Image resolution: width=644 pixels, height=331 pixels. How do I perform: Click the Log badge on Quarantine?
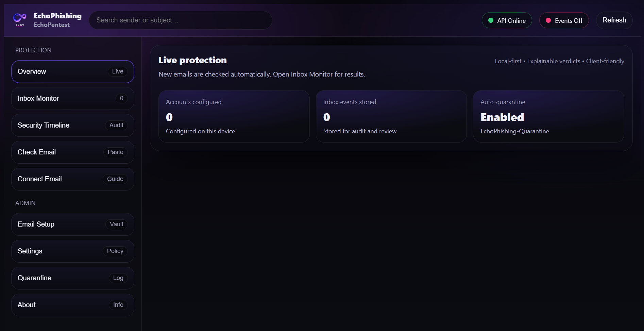point(118,278)
